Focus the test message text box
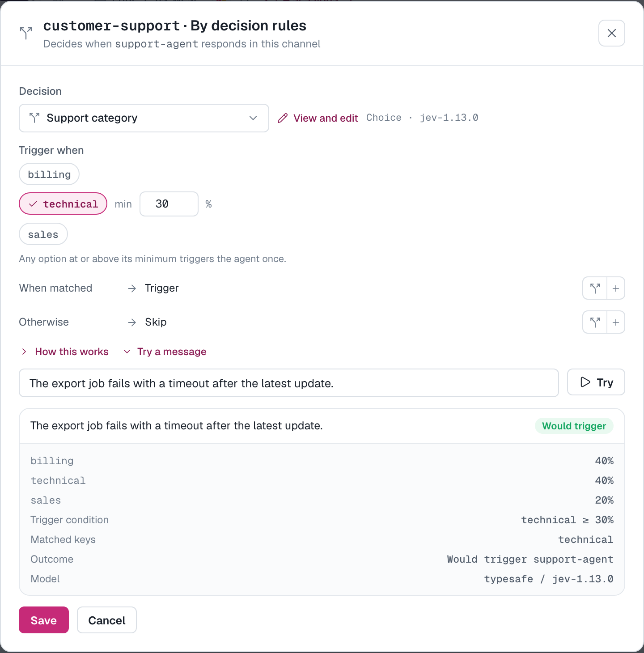Screen dimensions: 644x653 289,383
